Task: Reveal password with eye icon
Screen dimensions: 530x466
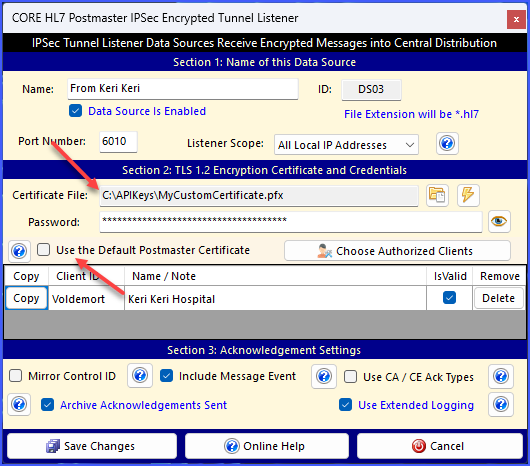Action: 499,222
